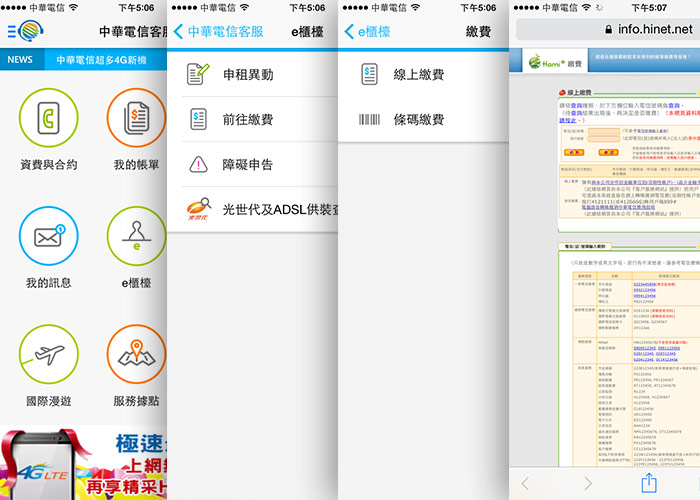Tap the Safari share icon

649,483
